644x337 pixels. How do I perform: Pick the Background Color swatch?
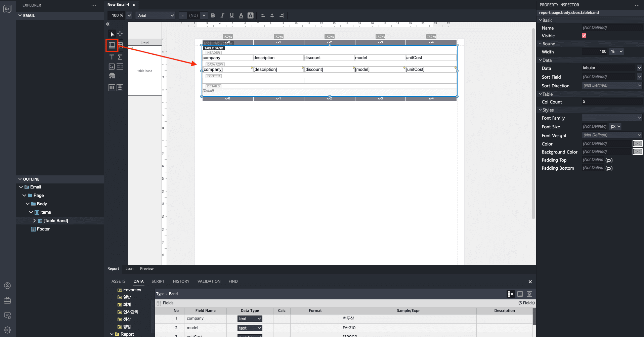pyautogui.click(x=637, y=152)
